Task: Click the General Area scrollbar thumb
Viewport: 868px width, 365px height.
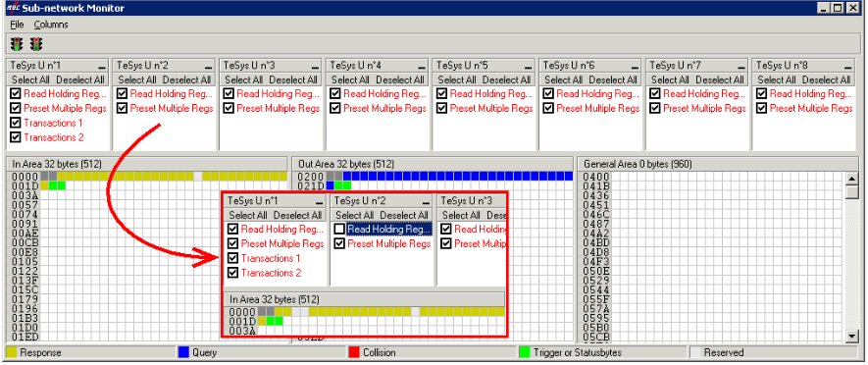Action: 853,191
